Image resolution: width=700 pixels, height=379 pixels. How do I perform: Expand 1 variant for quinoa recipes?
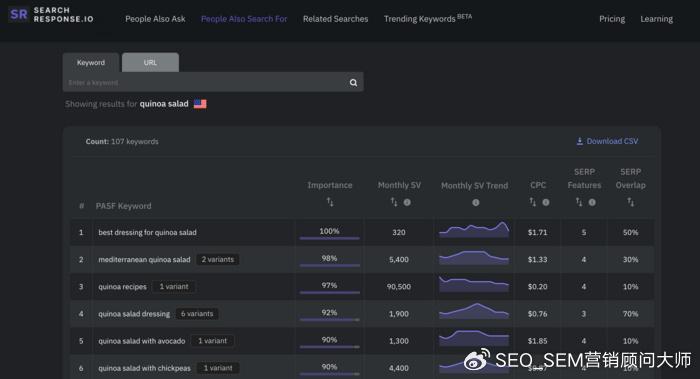(174, 287)
